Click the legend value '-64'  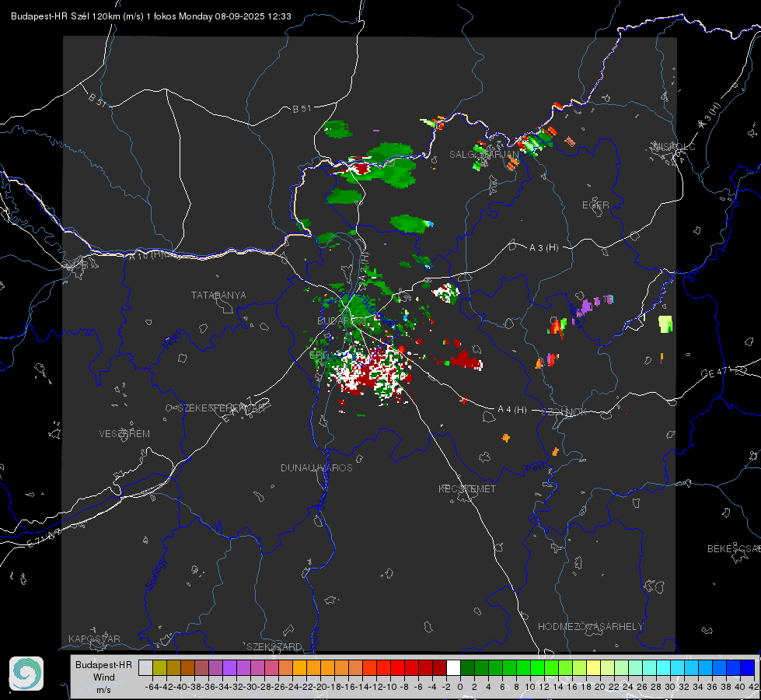[152, 687]
